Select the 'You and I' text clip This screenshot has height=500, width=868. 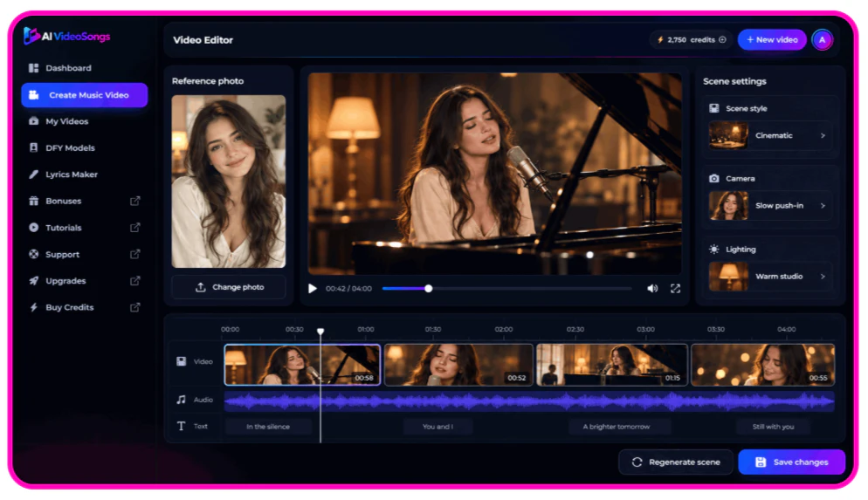point(437,427)
